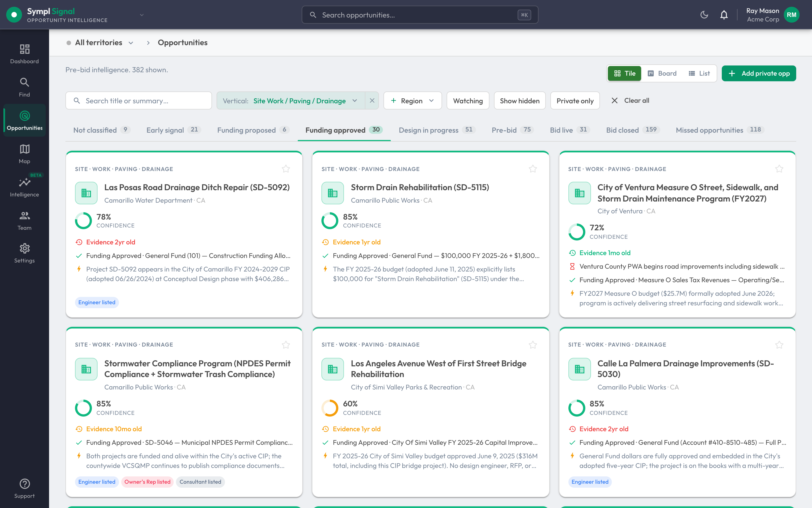Screen dimensions: 812x508
Task: Click Engineer listed tag on Las Posas card
Action: pyautogui.click(x=97, y=302)
